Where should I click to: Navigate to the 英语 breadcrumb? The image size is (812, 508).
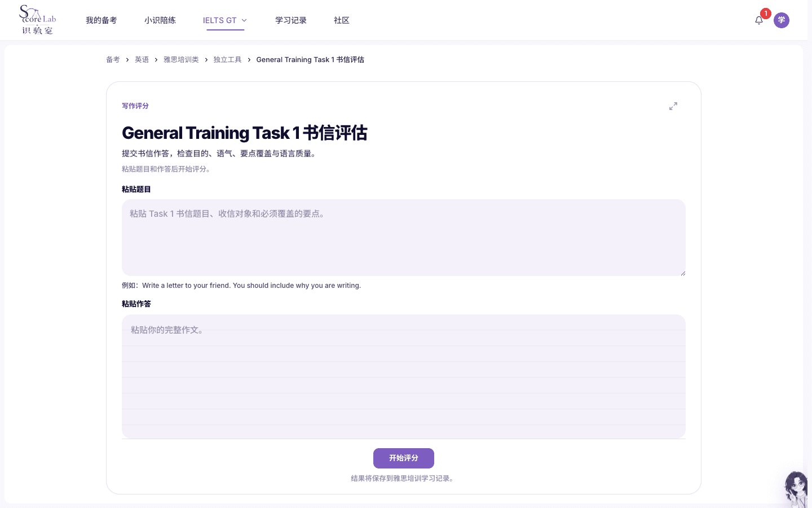tap(142, 60)
